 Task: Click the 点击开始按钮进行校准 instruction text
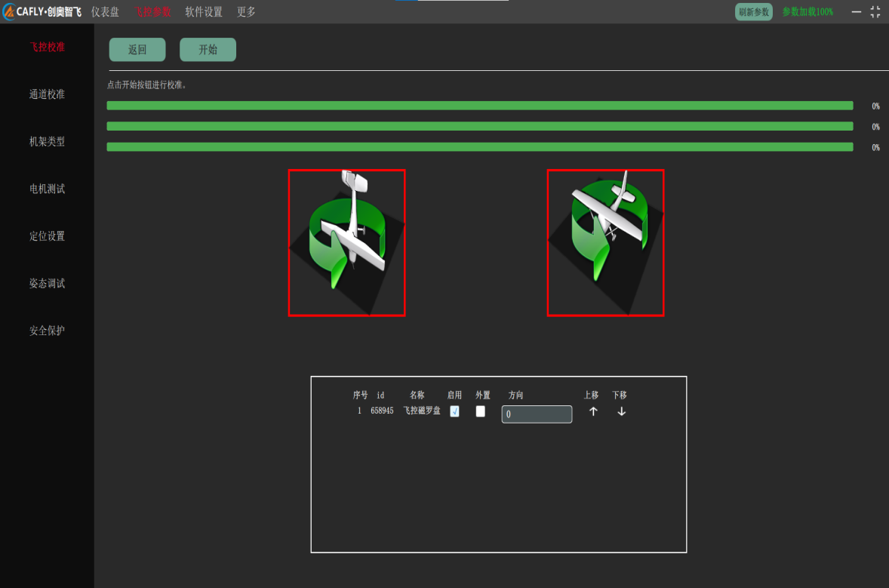point(146,85)
